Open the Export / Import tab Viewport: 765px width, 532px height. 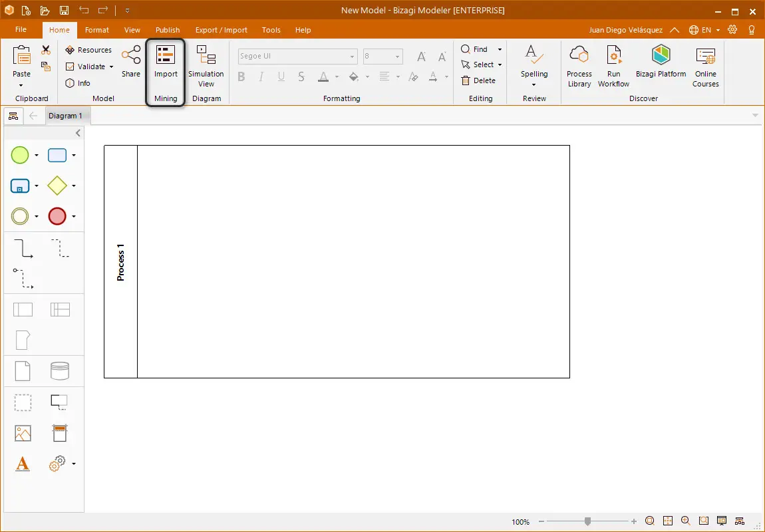tap(221, 30)
